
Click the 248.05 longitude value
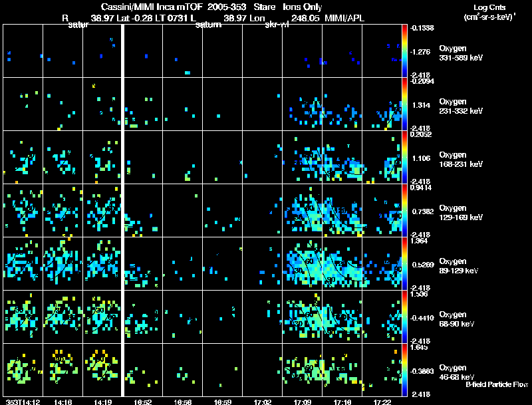click(x=305, y=19)
